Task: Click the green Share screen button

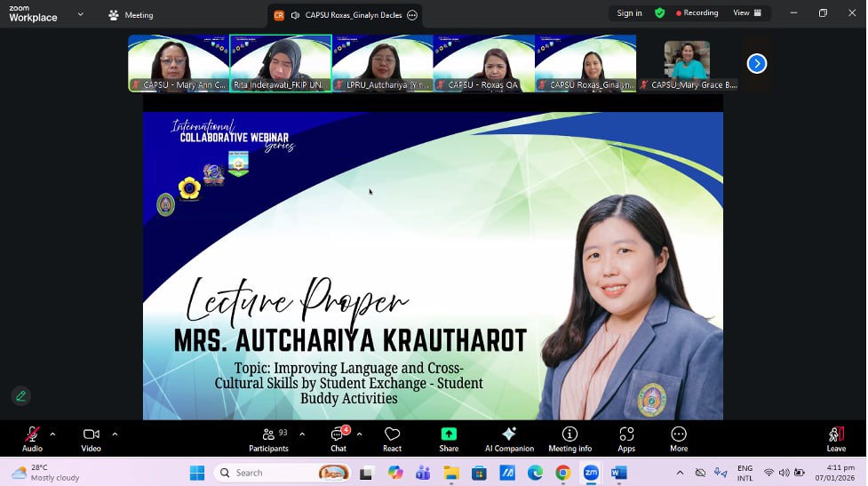Action: point(449,438)
